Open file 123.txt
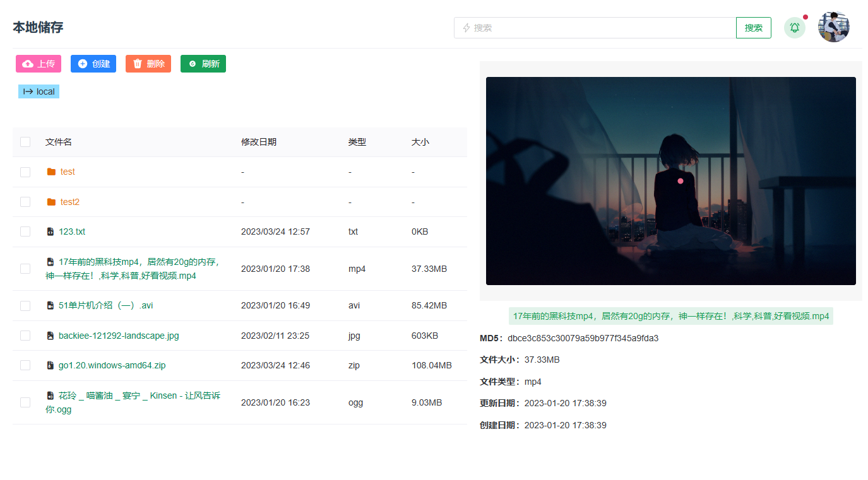The height and width of the screenshot is (480, 868). pos(72,231)
